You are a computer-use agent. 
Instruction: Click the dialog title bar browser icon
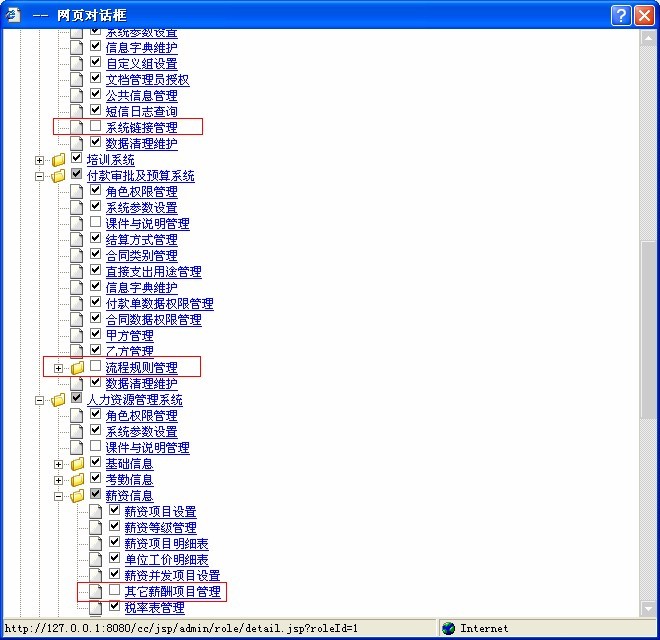(13, 15)
